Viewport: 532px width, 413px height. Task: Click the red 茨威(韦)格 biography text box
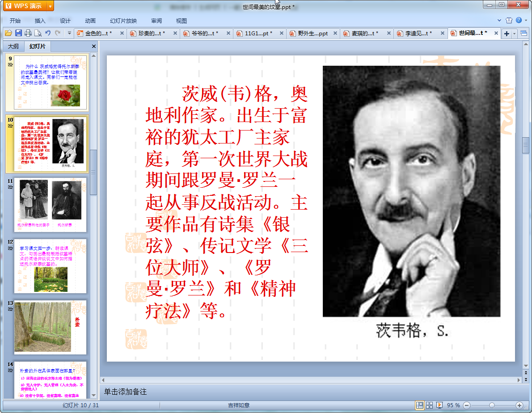pyautogui.click(x=227, y=202)
